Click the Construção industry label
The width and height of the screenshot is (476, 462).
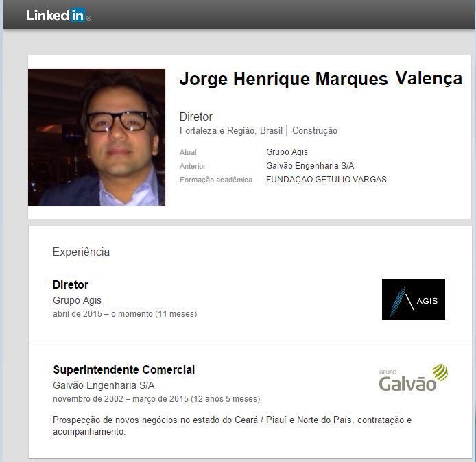(x=315, y=131)
